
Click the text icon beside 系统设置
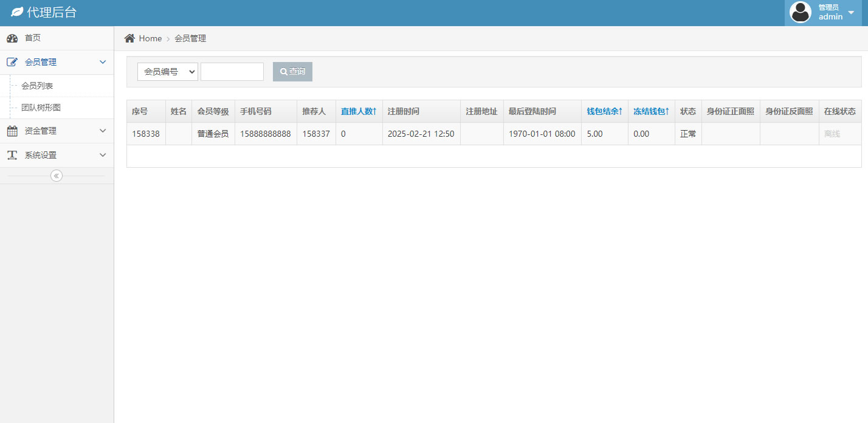pyautogui.click(x=12, y=155)
